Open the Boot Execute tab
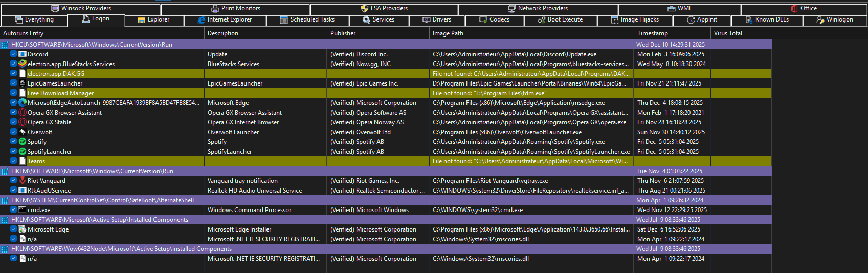 tap(561, 20)
